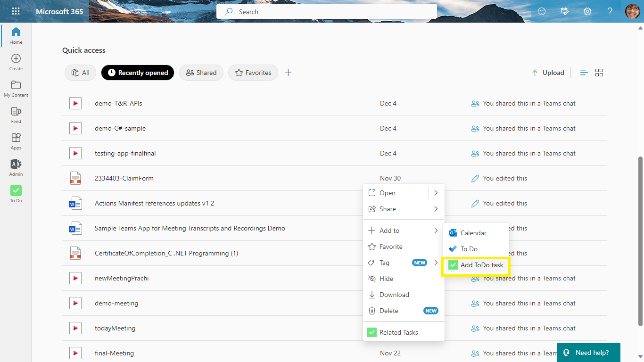Select the Favorites filter tab
644x362 pixels.
point(253,73)
